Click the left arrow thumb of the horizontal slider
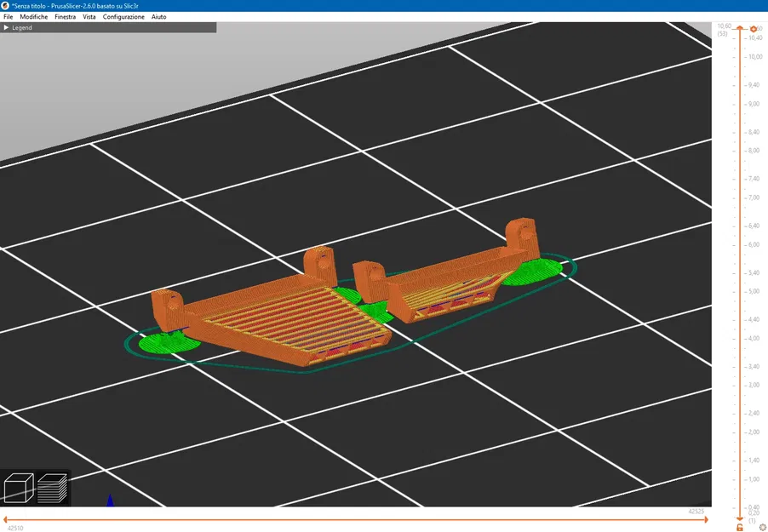Screen dimensions: 768x532 5,520
